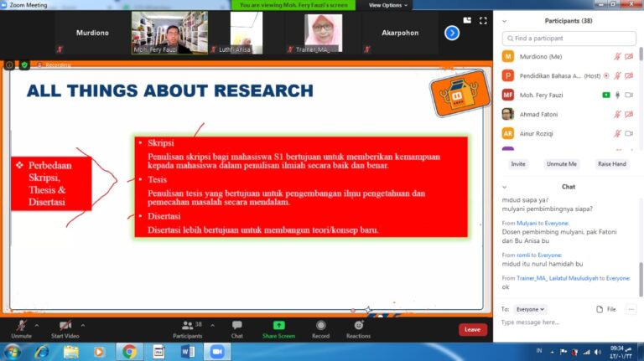The width and height of the screenshot is (644, 361).
Task: Enter full screen mode icon
Action: 483,20
